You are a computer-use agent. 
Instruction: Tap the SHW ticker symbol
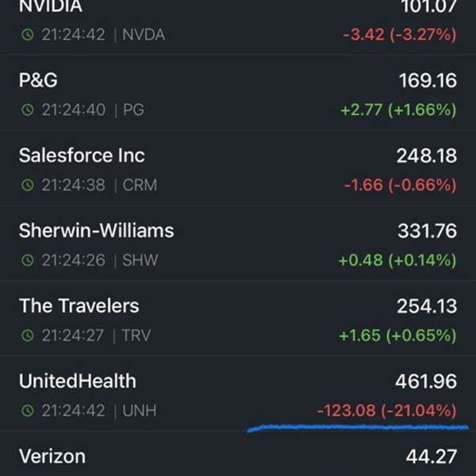(140, 260)
